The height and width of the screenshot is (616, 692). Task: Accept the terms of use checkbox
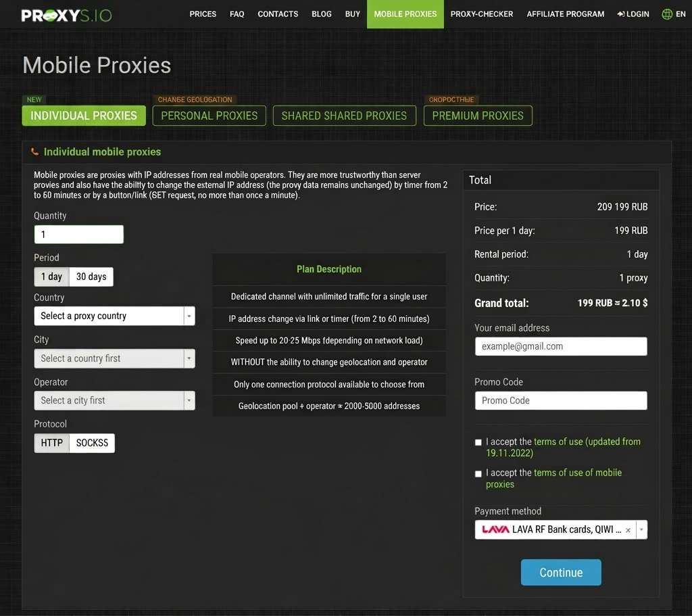coord(478,442)
